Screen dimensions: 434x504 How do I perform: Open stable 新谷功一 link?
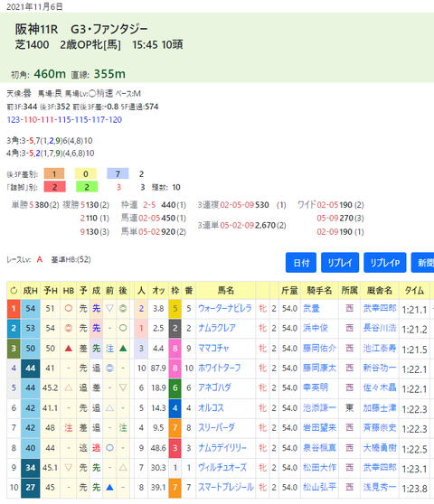tap(380, 368)
